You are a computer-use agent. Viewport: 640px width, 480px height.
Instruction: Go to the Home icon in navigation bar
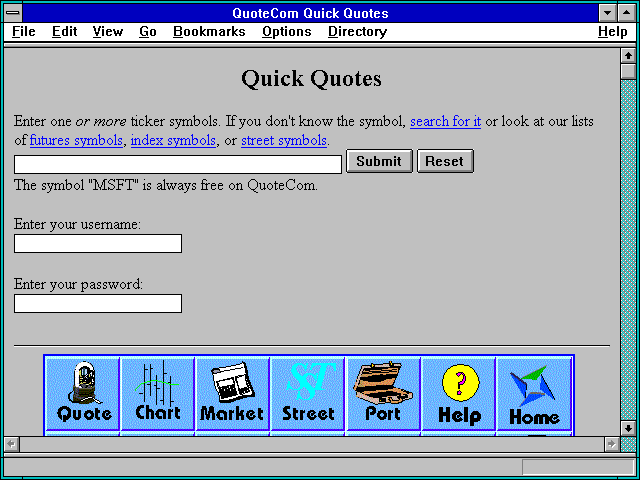pos(534,393)
